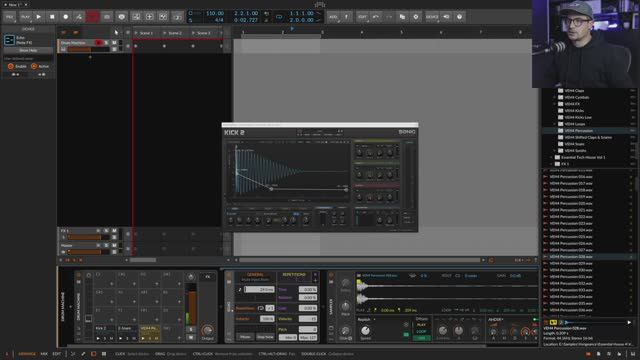
Task: Click the transport record button
Action: click(x=65, y=17)
